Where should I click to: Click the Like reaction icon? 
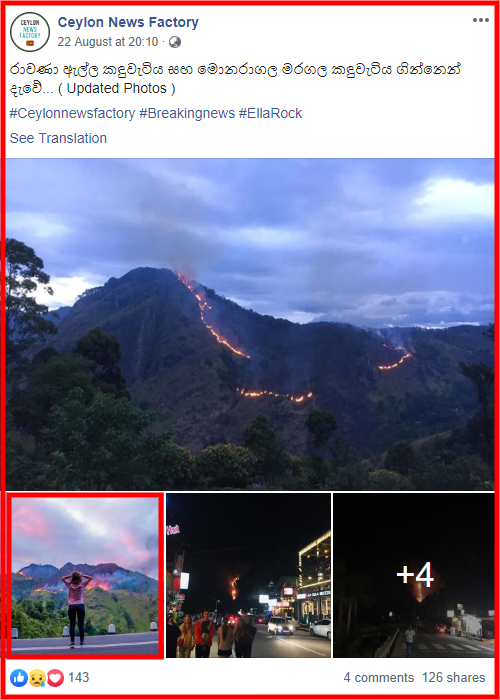tap(19, 678)
